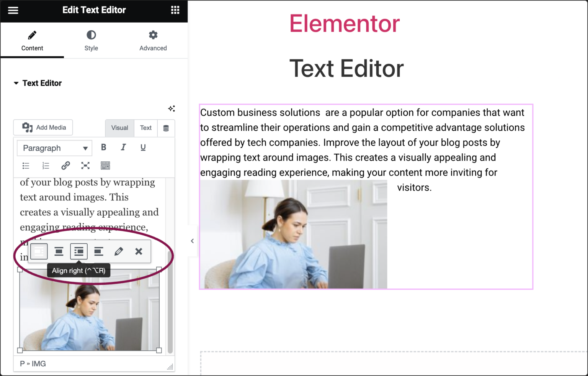
Task: Click the Add Media button
Action: point(42,127)
